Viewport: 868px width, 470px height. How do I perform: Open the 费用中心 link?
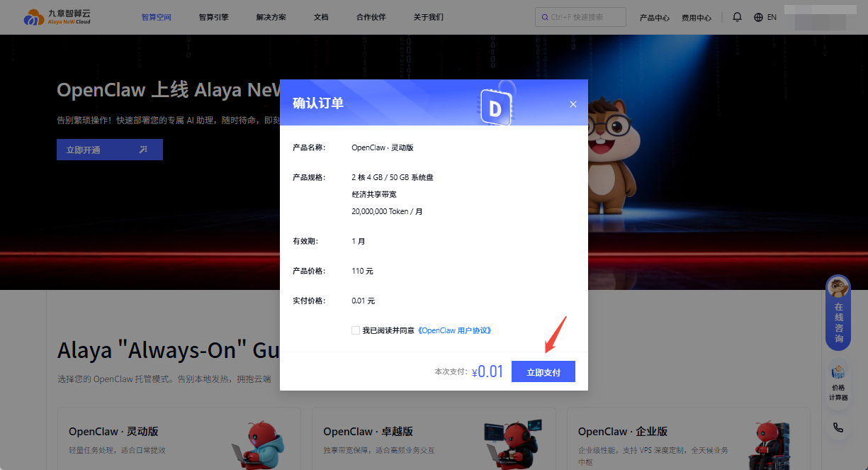[x=696, y=18]
